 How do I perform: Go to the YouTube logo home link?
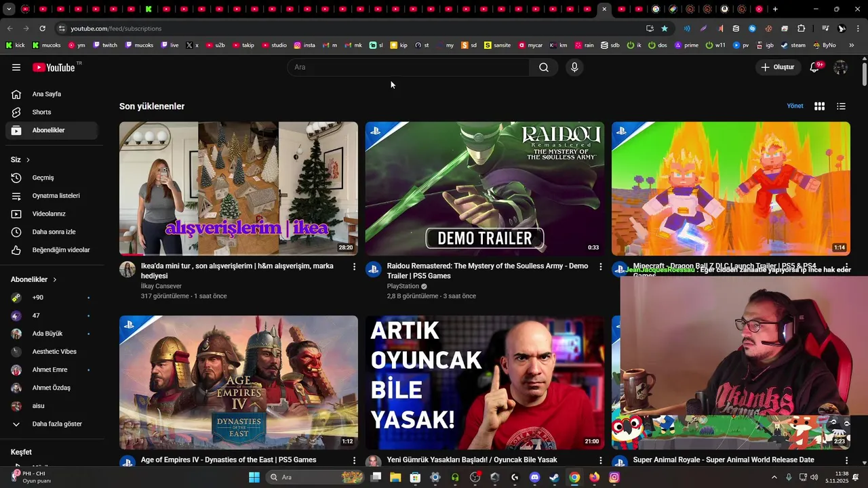point(54,67)
